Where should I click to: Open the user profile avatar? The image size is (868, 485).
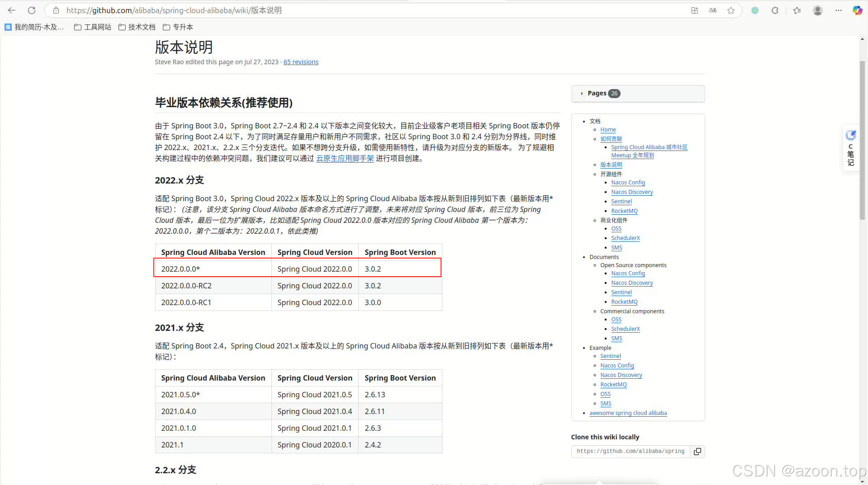coord(817,10)
